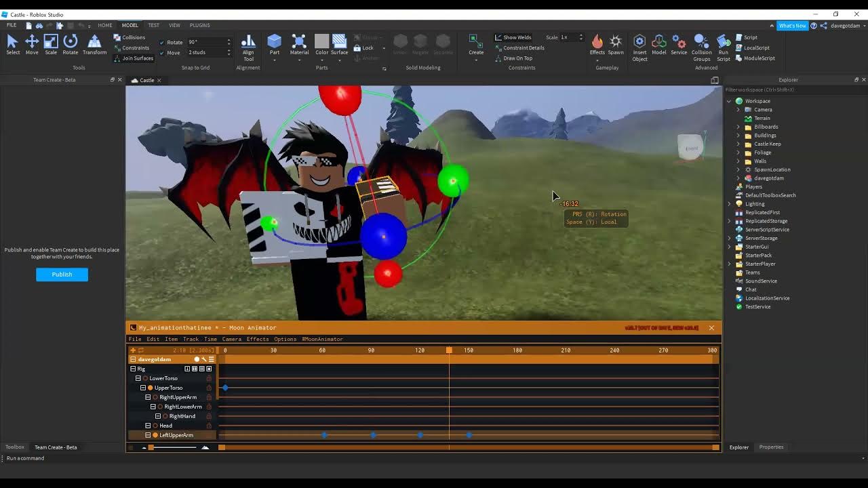868x488 pixels.
Task: Expand the Billboards folder in Explorer
Action: (738, 127)
